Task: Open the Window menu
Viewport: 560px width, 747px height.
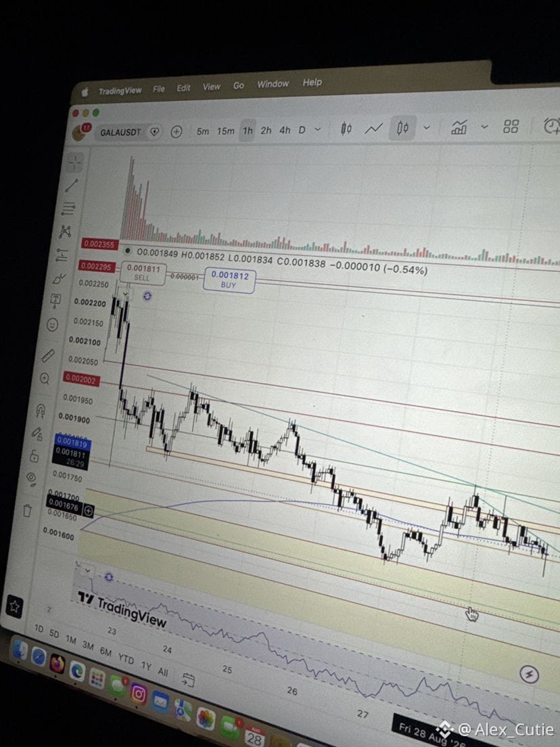Action: pos(273,85)
